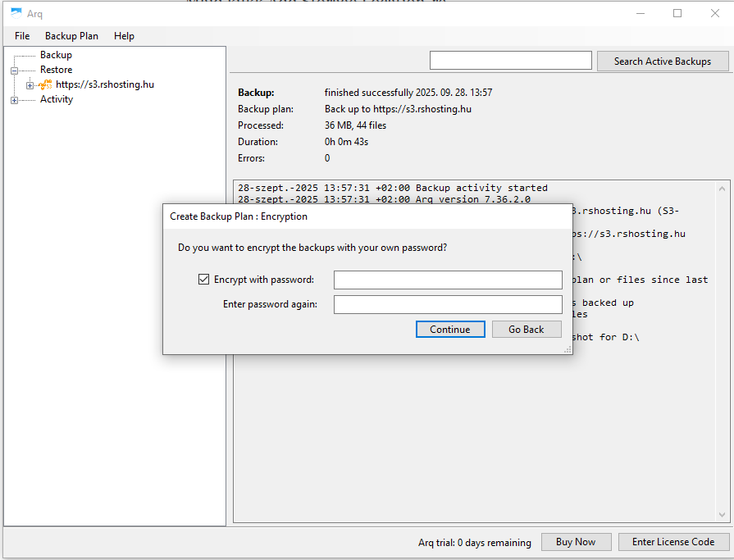Click the Enter password again field
The width and height of the screenshot is (734, 560).
(448, 304)
